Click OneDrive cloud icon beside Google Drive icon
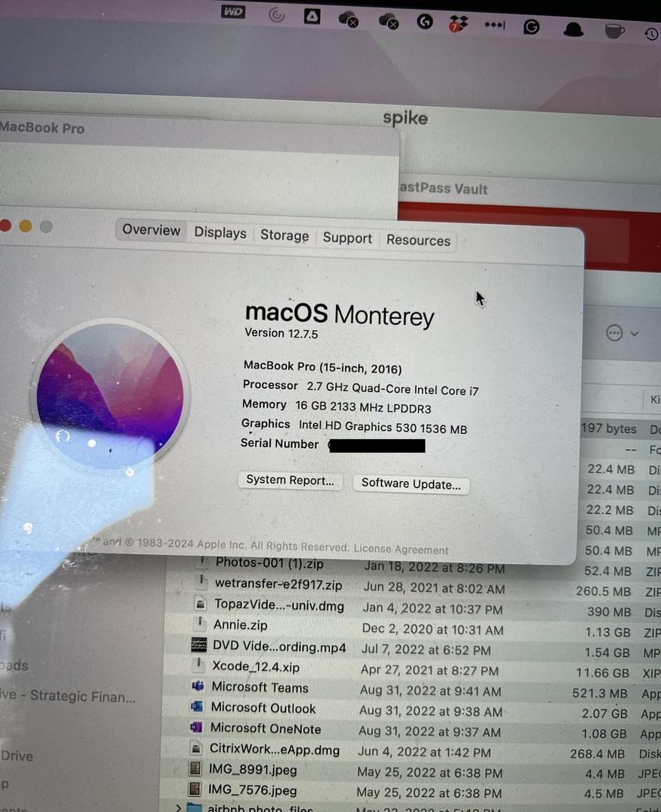The image size is (661, 812). pos(348,20)
